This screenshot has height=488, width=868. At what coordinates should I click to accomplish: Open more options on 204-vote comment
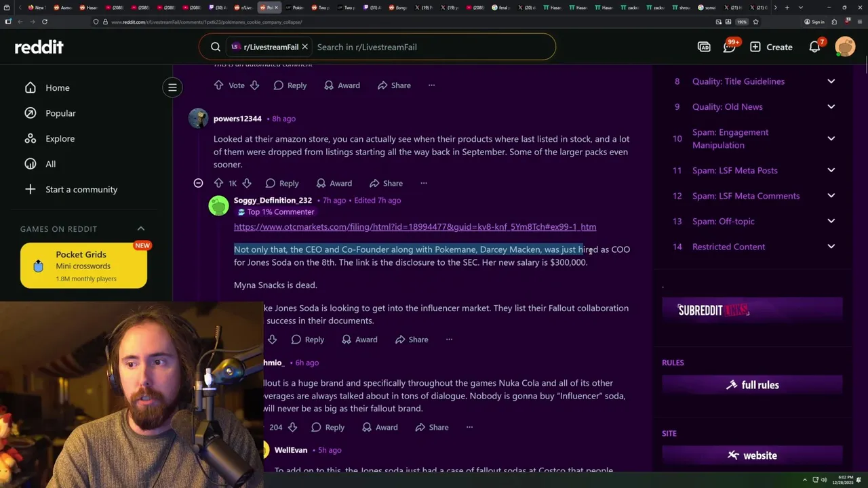469,428
